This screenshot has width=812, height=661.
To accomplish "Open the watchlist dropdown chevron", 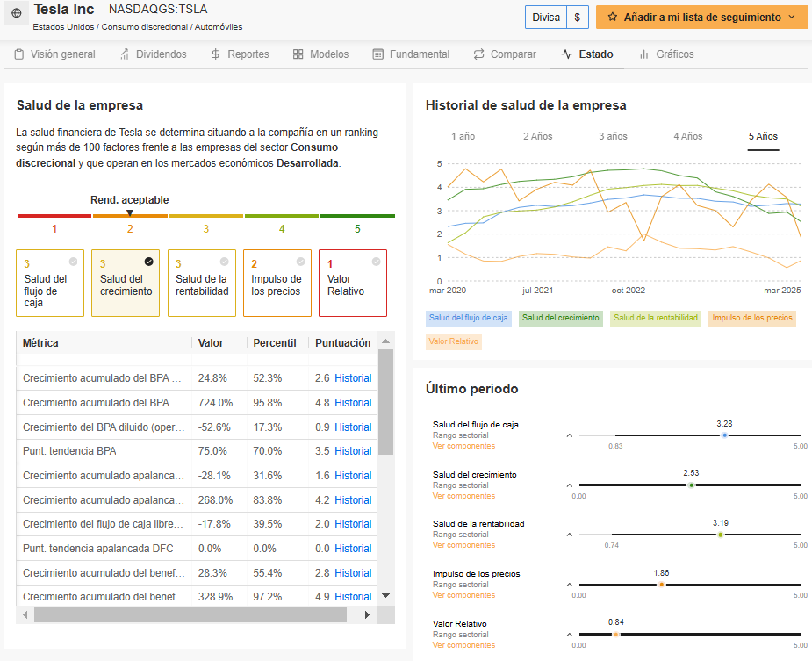I will click(x=792, y=17).
